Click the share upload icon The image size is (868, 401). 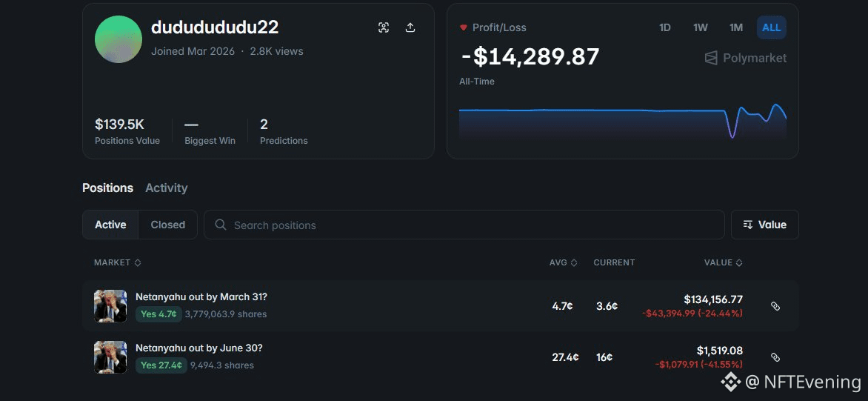[x=410, y=27]
